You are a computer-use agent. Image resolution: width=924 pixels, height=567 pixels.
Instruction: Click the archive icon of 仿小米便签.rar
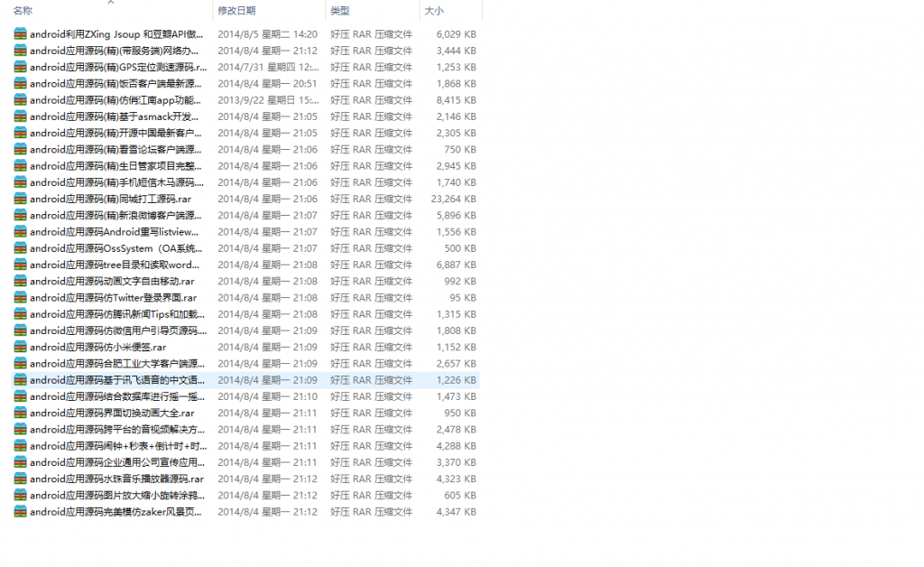[x=20, y=347]
